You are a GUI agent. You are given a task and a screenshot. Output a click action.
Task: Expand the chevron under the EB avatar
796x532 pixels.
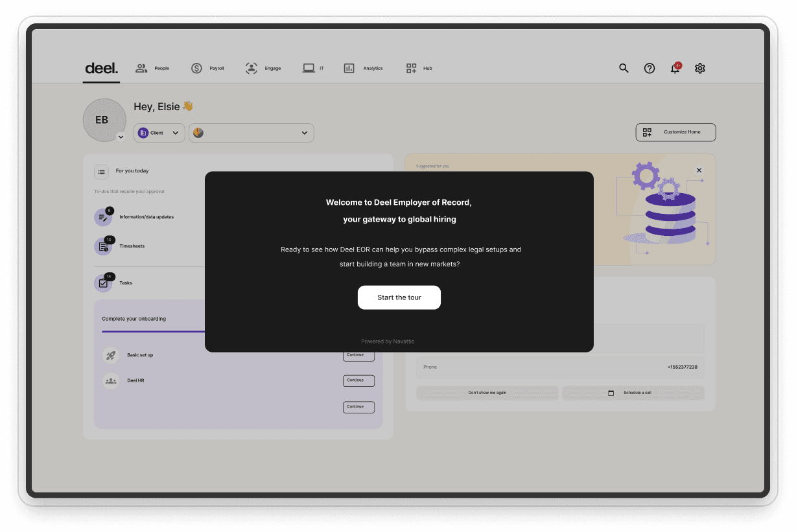(x=121, y=137)
